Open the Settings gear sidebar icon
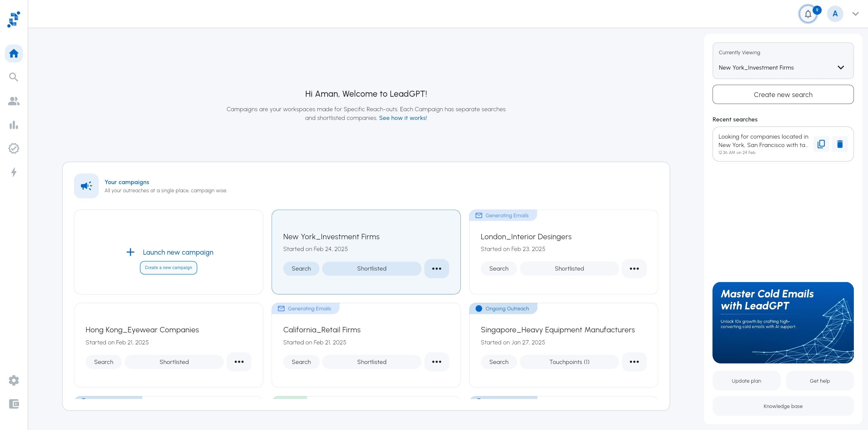 coord(14,380)
